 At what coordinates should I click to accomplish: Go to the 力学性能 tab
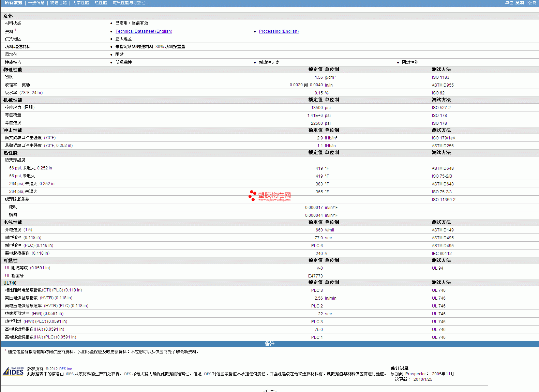[80, 3]
